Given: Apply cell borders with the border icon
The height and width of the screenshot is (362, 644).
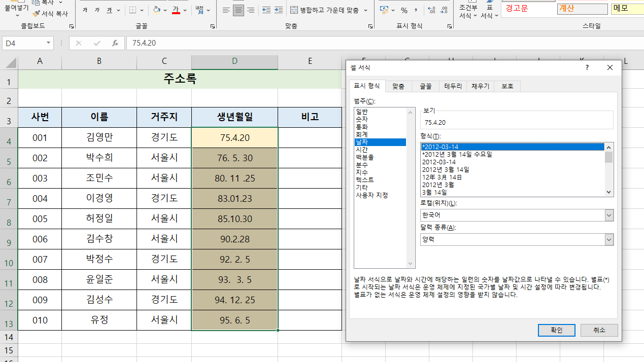Looking at the screenshot, I should pyautogui.click(x=132, y=10).
